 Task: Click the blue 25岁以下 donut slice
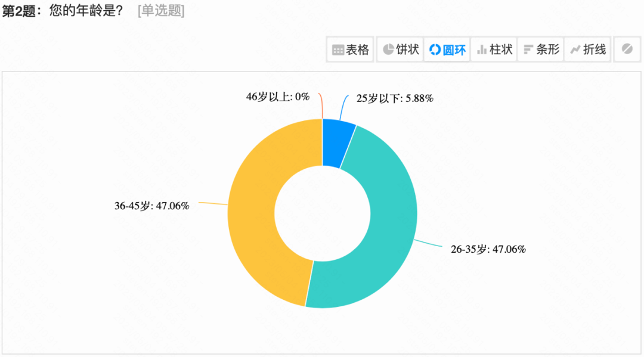337,142
